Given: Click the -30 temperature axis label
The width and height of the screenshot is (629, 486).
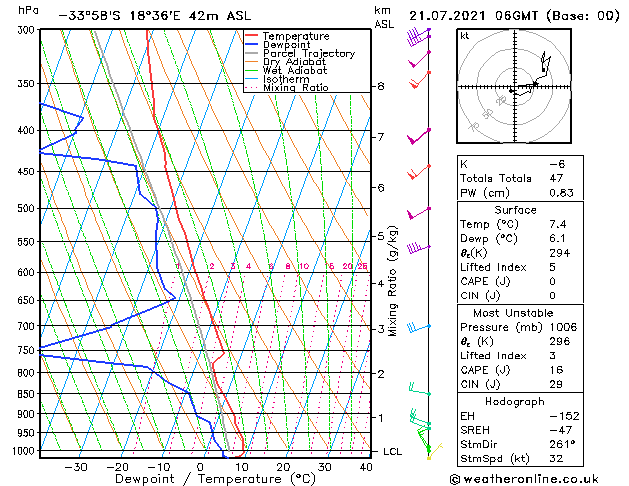Looking at the screenshot, I should pos(76,467).
